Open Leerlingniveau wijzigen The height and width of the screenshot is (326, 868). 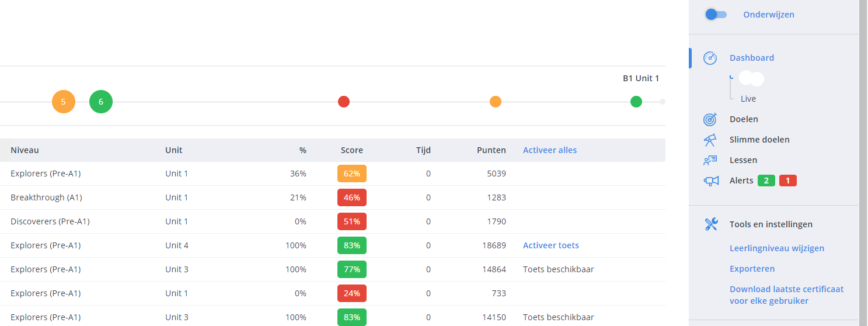[776, 248]
